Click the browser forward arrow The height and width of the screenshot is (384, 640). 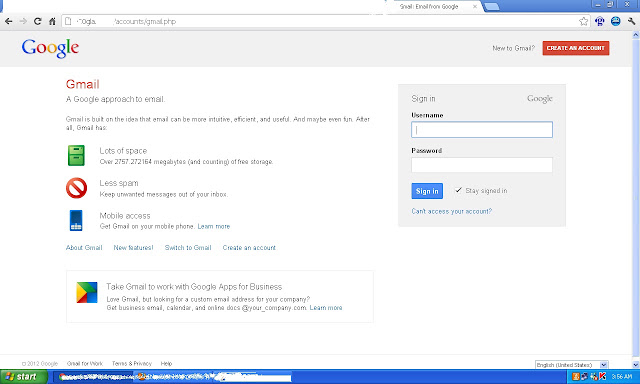[x=23, y=21]
